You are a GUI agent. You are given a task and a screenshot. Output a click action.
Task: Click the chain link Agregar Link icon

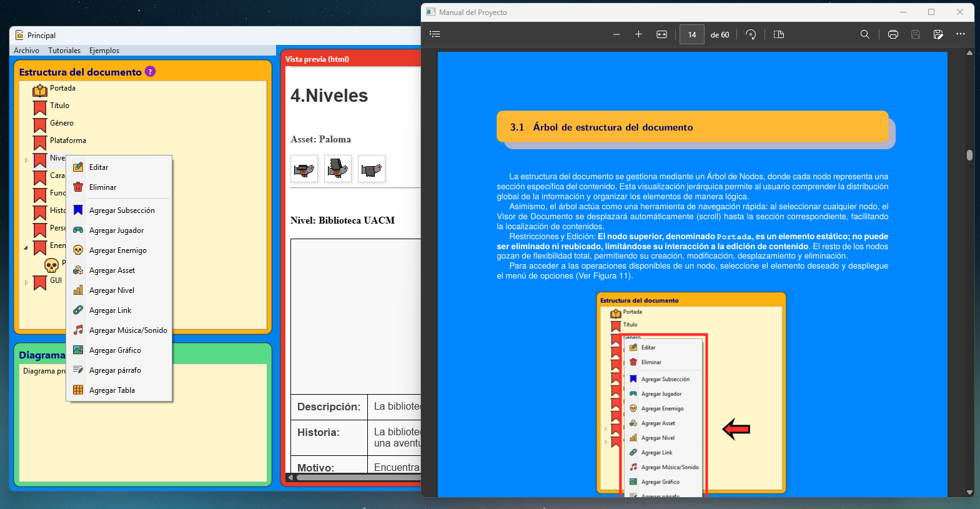[x=78, y=310]
